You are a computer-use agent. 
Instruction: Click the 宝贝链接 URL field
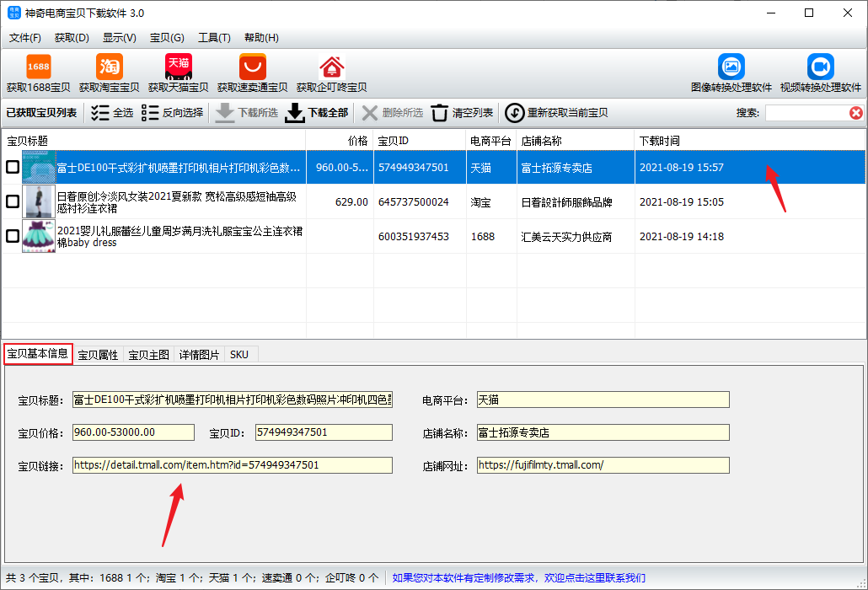(x=232, y=465)
